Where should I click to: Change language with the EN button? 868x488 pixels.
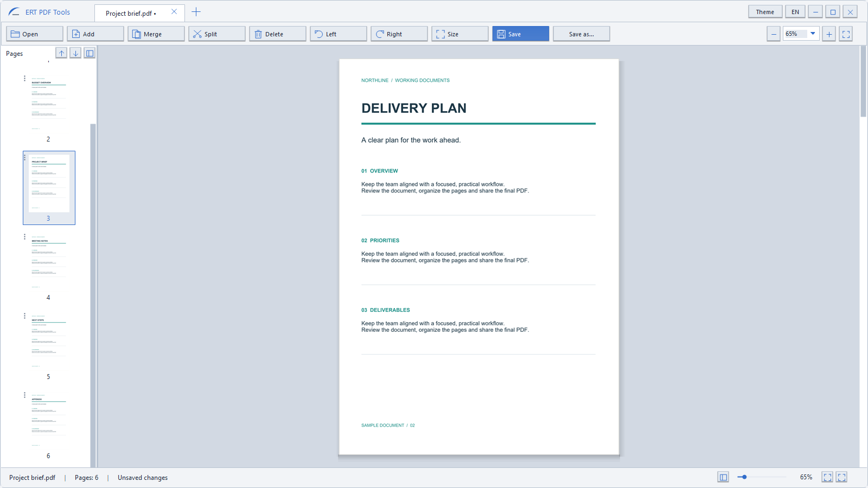[x=795, y=12]
